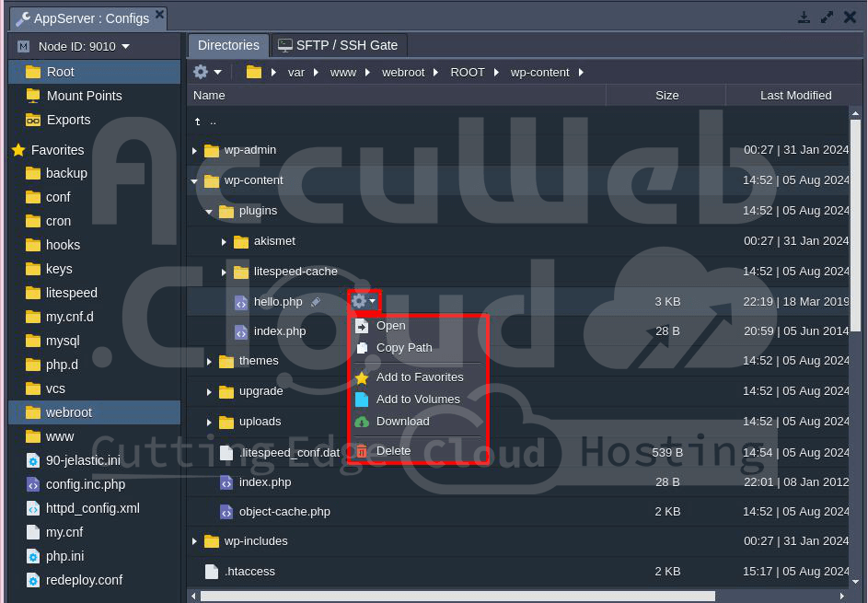The image size is (868, 603).
Task: Click the gear icon beside hello.php
Action: [x=360, y=301]
